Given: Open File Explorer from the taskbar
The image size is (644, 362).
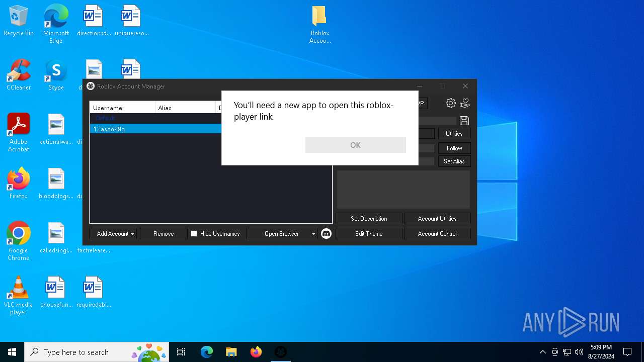Looking at the screenshot, I should pyautogui.click(x=231, y=352).
